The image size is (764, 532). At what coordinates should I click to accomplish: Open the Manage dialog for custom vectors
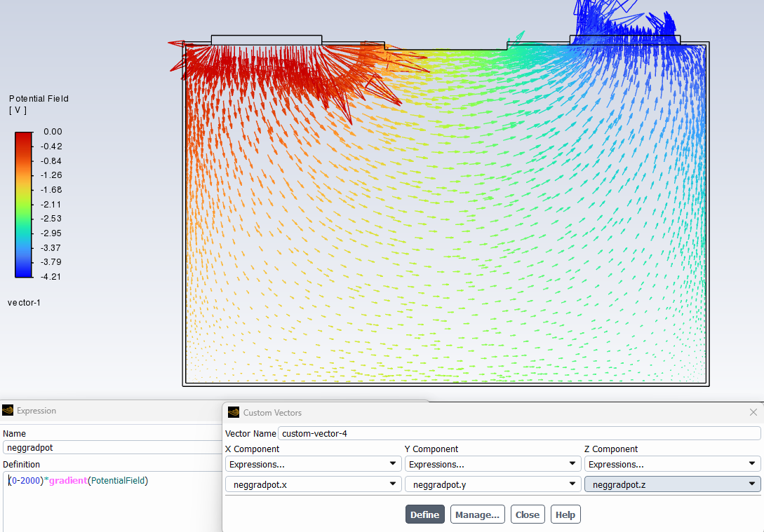477,514
